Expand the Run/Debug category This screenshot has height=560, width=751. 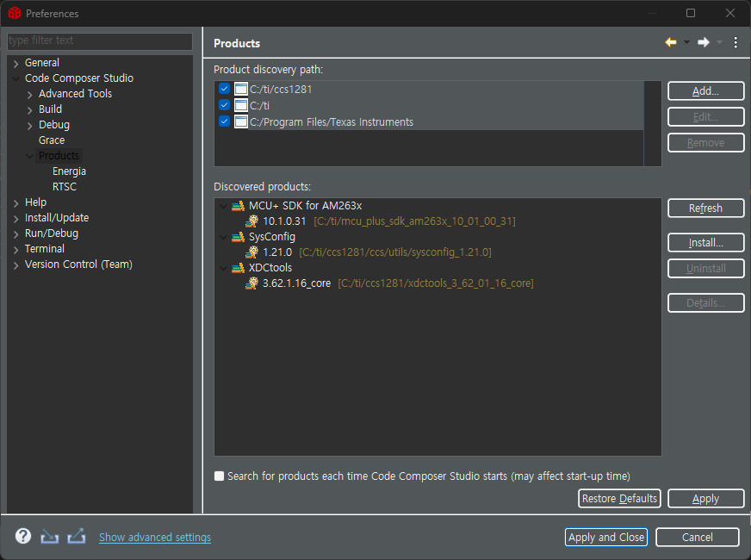[x=16, y=233]
